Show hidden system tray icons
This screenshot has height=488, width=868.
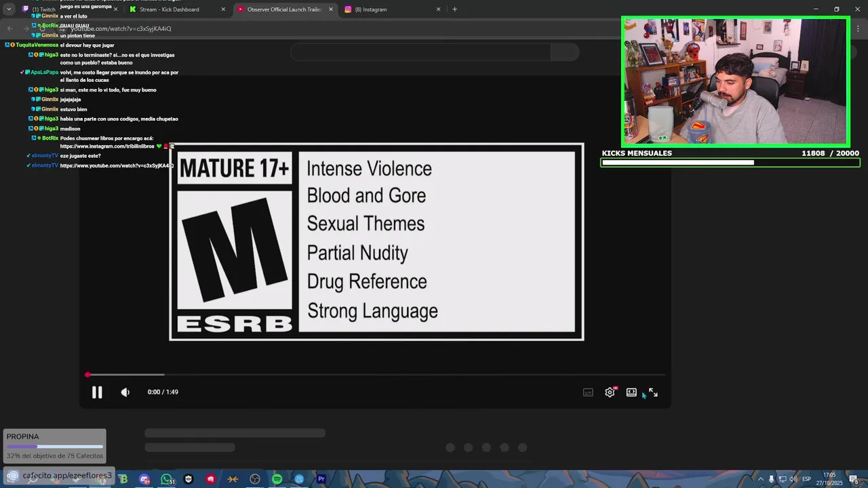point(760,479)
